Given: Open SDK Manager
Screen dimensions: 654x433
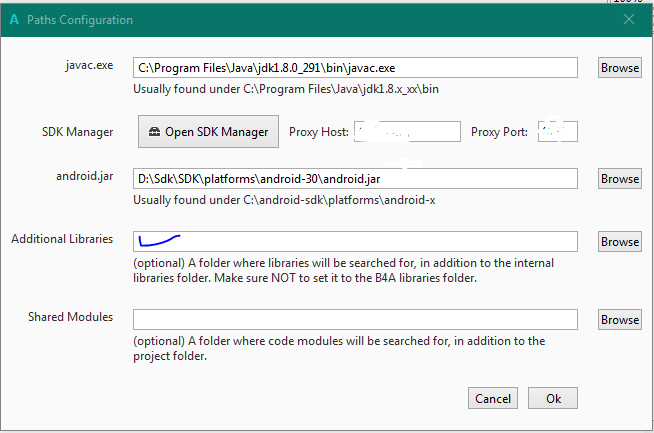Looking at the screenshot, I should 208,132.
